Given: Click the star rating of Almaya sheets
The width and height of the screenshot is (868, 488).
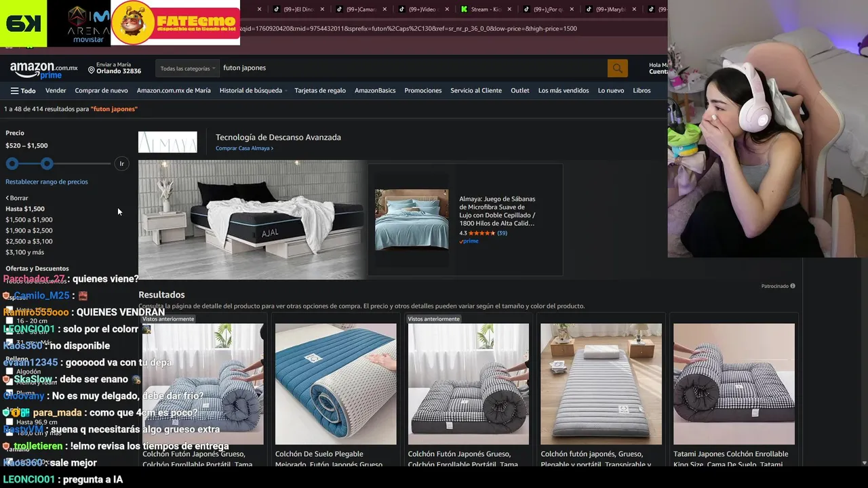Looking at the screenshot, I should tap(481, 233).
